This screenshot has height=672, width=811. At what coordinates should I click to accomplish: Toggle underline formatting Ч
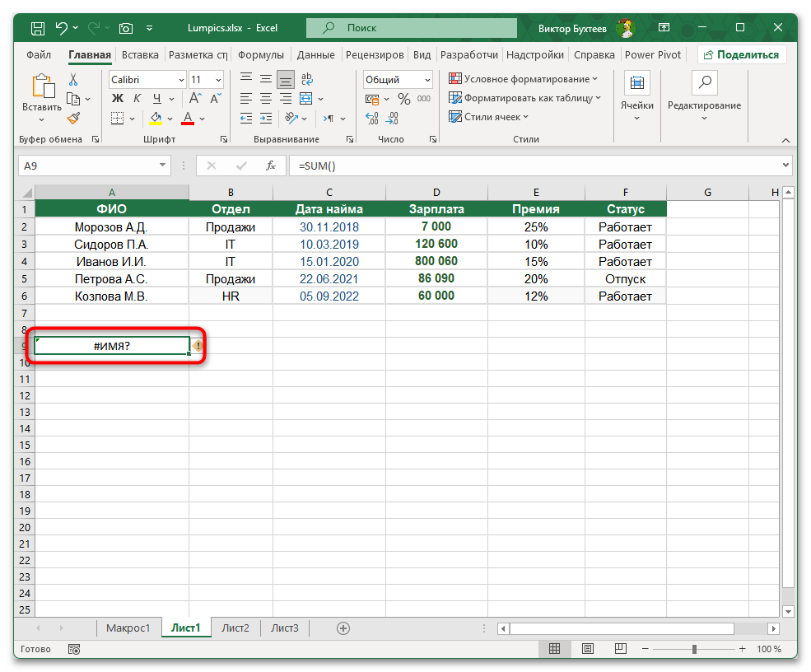tap(156, 98)
